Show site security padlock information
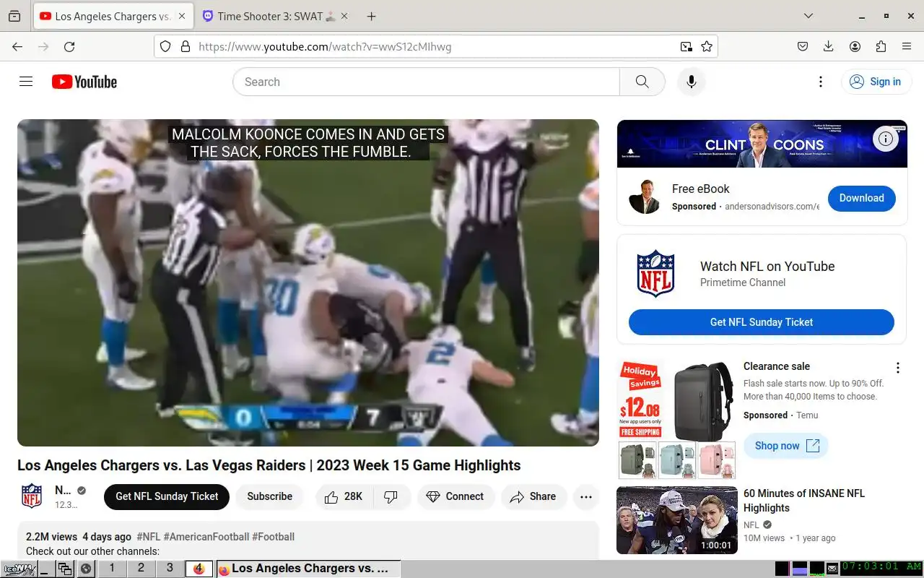Viewport: 924px width, 578px height. pyautogui.click(x=185, y=46)
